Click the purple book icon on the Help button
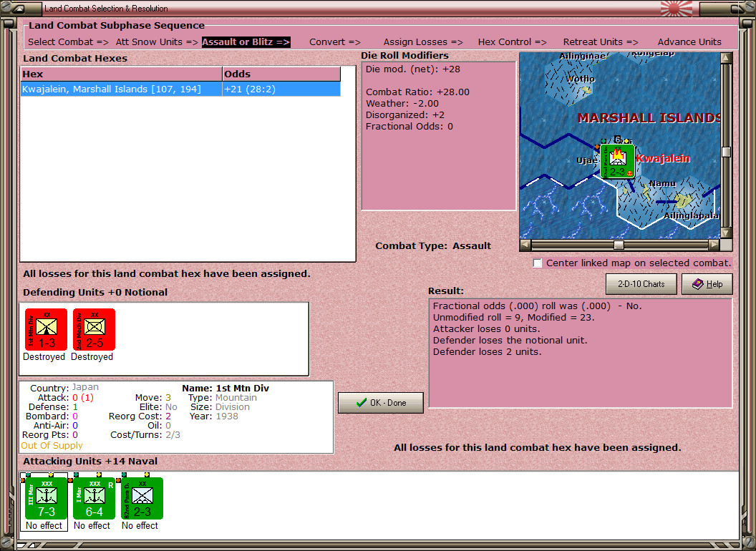Image resolution: width=756 pixels, height=551 pixels. point(698,284)
